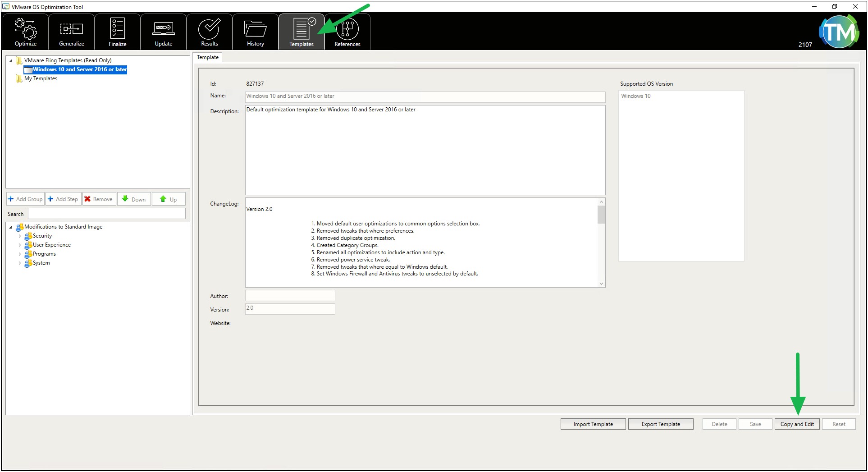Move item Down with arrow button
This screenshot has height=472, width=868.
coord(134,199)
